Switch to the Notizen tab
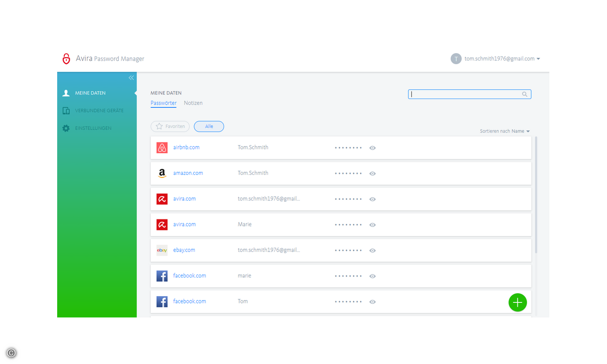 click(x=193, y=103)
